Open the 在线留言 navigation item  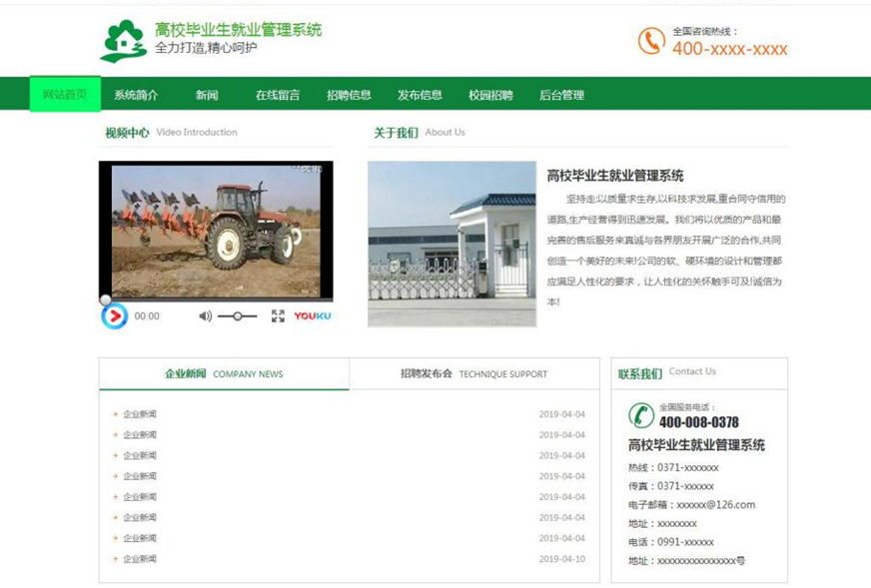278,95
